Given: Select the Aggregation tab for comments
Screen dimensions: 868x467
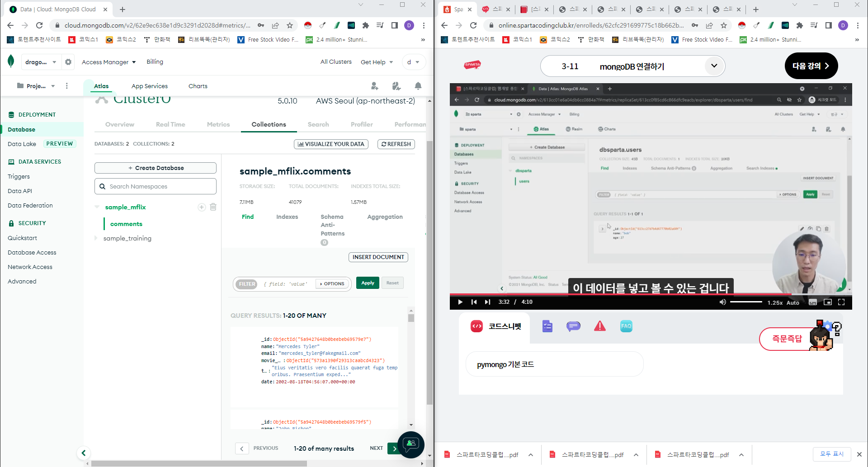Looking at the screenshot, I should [385, 217].
